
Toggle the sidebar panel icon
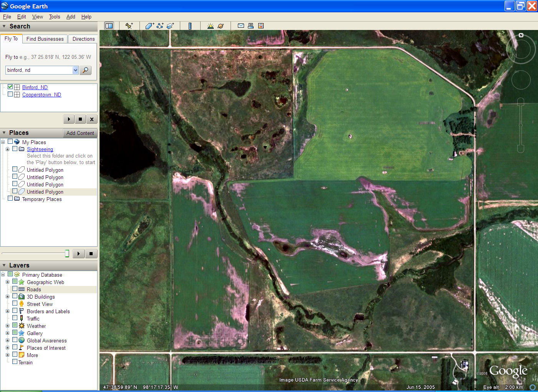[x=109, y=26]
